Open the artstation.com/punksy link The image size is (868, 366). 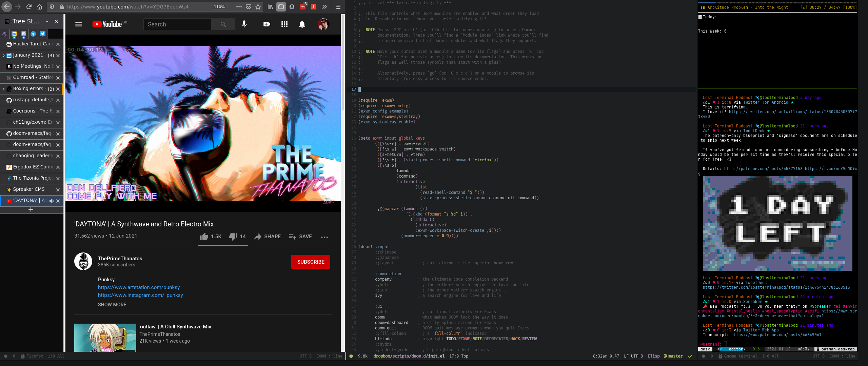pos(139,287)
